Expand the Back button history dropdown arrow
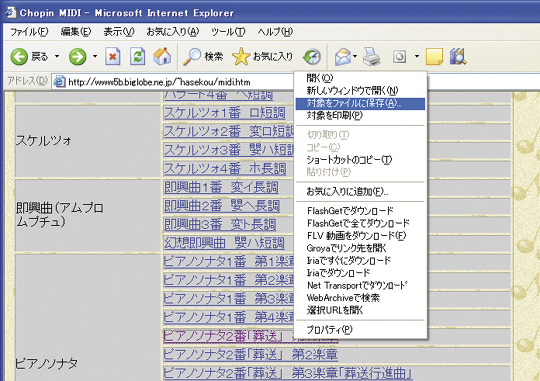 tap(57, 56)
